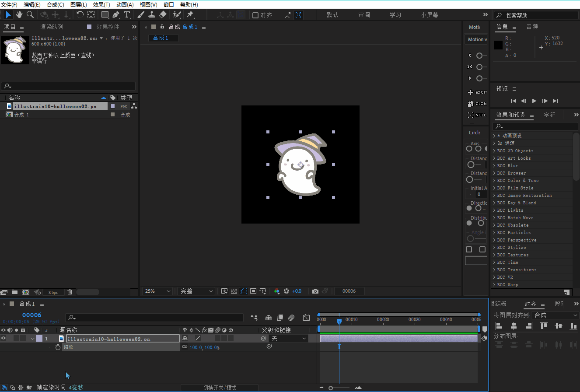Click the trash icon in the Project panel
This screenshot has height=392, width=580.
tap(70, 292)
